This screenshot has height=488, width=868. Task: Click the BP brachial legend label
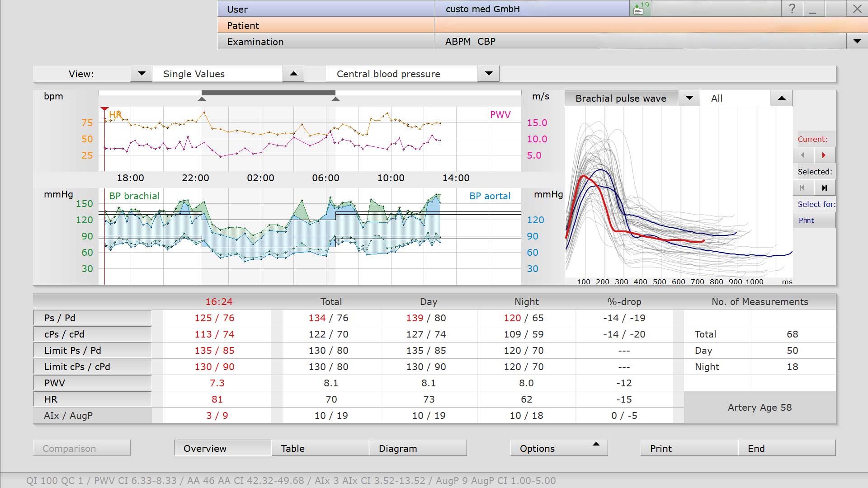134,196
